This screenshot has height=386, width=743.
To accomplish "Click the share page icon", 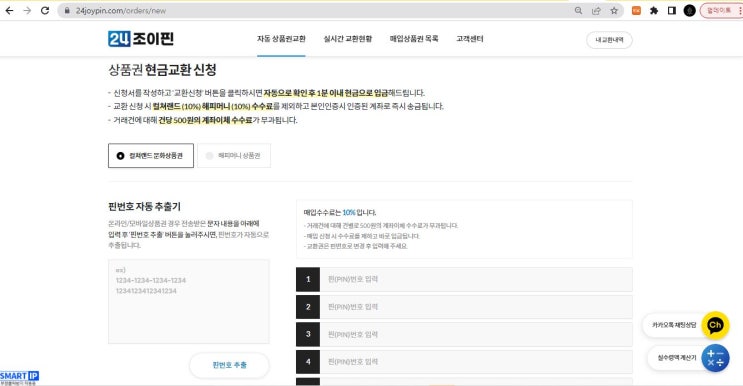I will point(596,10).
